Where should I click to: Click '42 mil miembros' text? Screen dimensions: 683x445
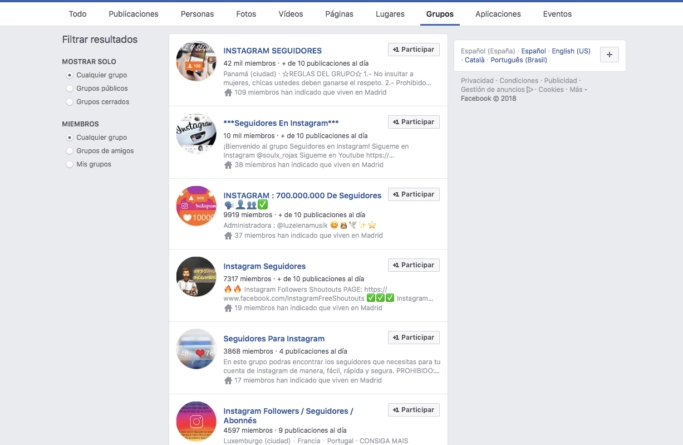(250, 64)
